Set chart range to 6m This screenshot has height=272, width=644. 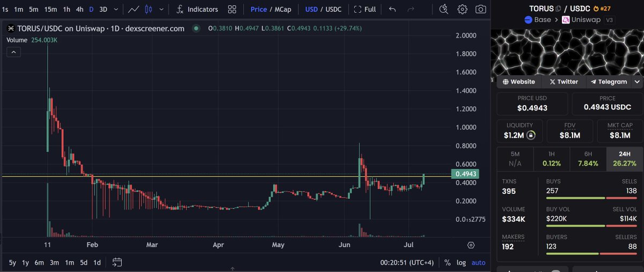pos(39,262)
